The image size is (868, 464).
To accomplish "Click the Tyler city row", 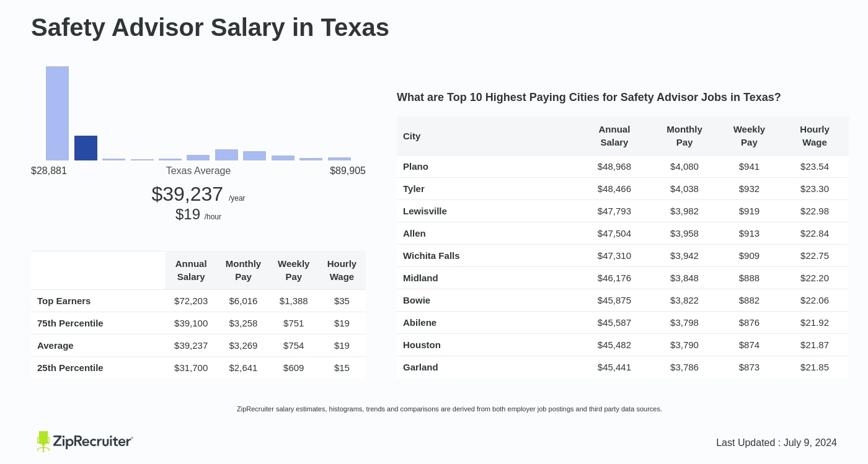I will click(622, 189).
